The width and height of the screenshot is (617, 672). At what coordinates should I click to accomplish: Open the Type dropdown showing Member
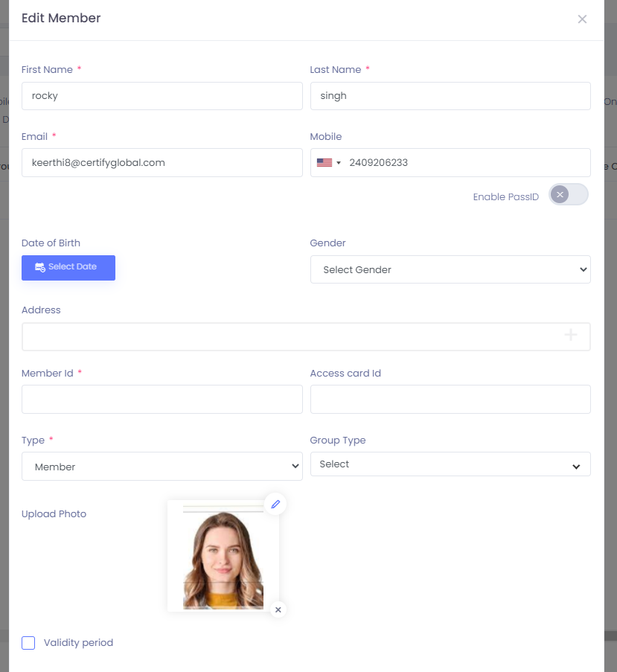tap(162, 467)
